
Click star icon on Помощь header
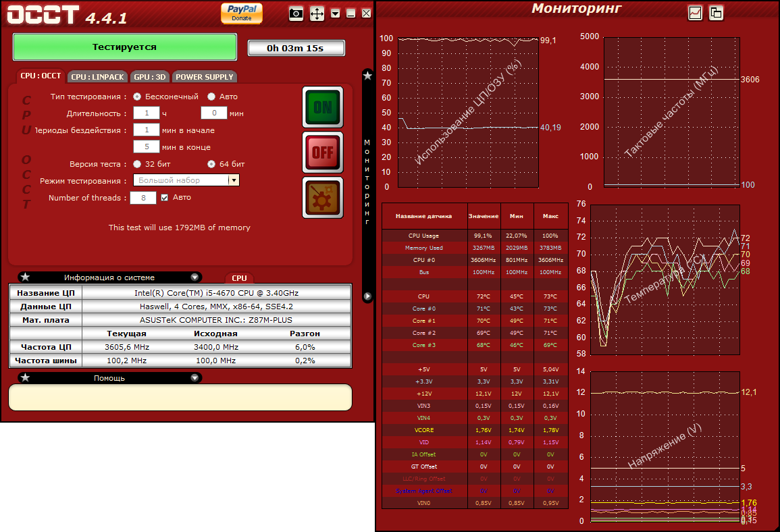tap(26, 378)
